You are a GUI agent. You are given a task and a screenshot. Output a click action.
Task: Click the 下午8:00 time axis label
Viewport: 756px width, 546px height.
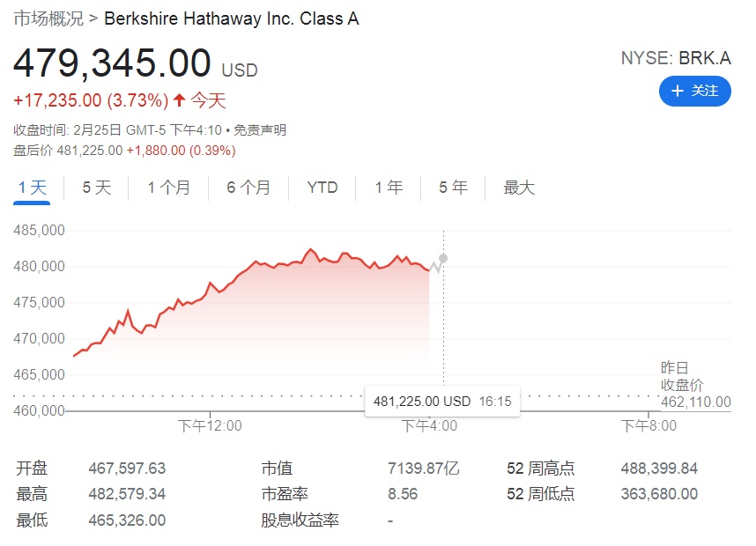click(649, 426)
